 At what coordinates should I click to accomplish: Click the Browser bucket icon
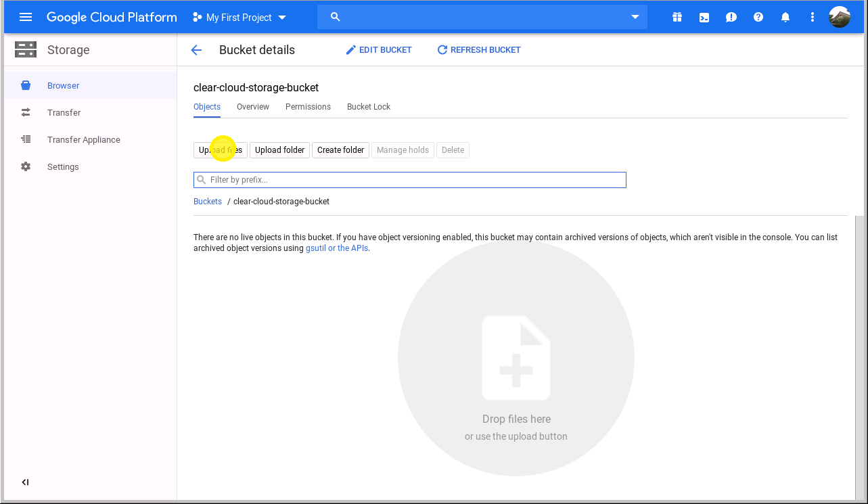point(26,85)
